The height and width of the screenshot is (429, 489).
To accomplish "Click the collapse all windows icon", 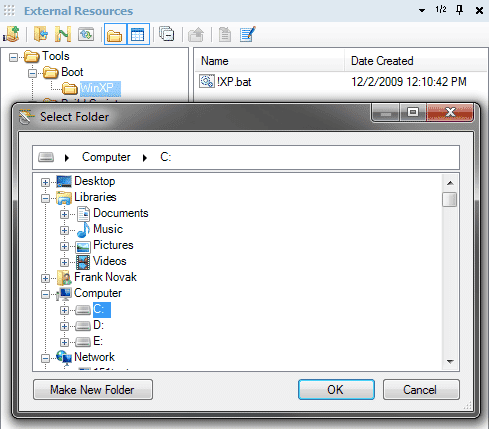I will click(x=167, y=34).
